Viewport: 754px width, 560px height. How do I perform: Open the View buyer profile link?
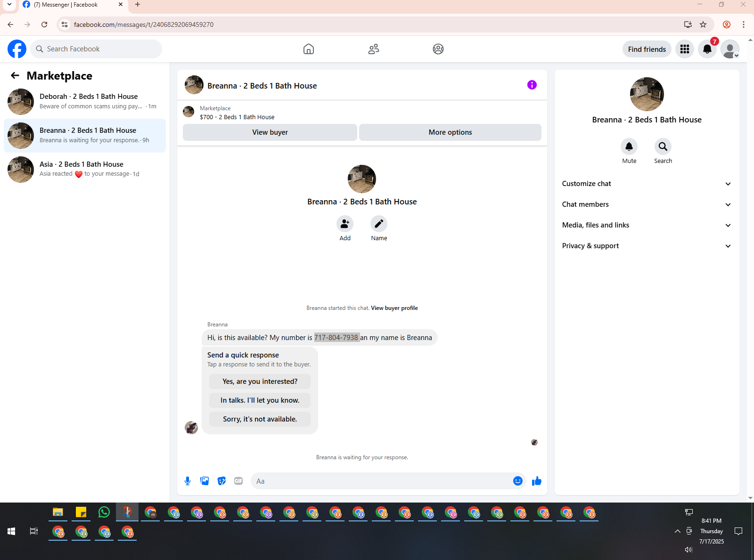coord(394,308)
